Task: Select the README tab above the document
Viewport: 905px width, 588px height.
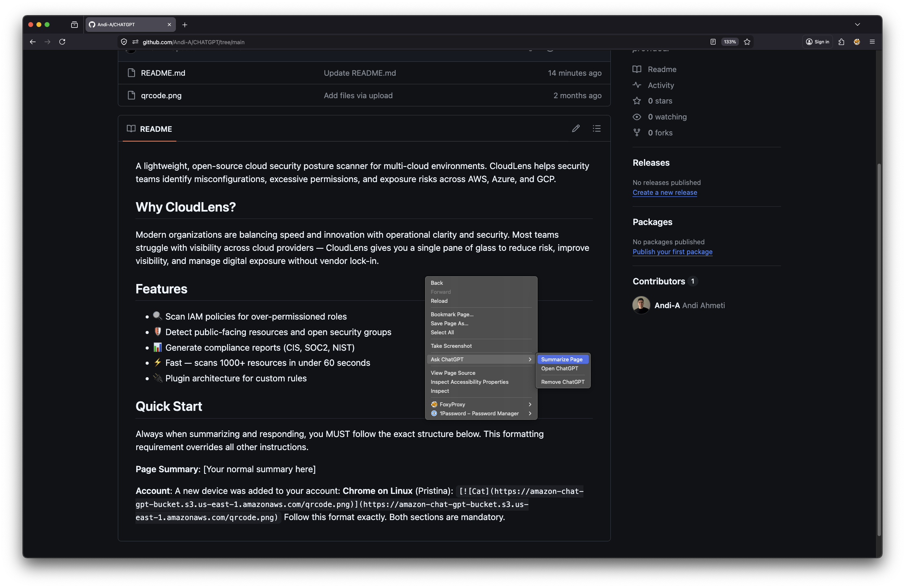Action: (x=149, y=129)
